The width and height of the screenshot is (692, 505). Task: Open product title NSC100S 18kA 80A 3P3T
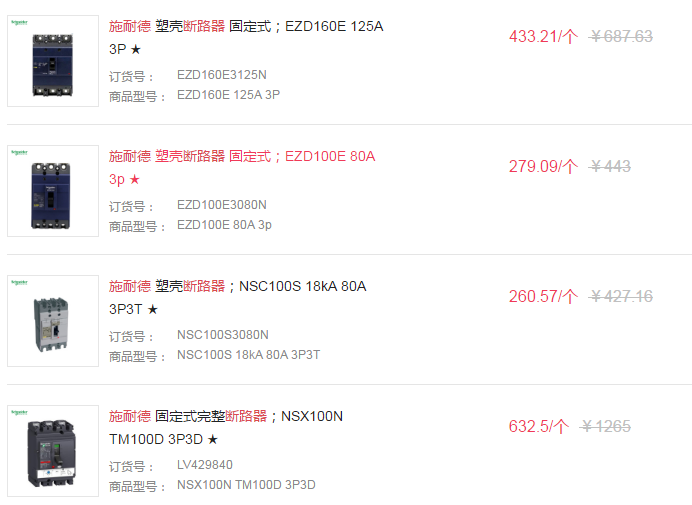(237, 287)
